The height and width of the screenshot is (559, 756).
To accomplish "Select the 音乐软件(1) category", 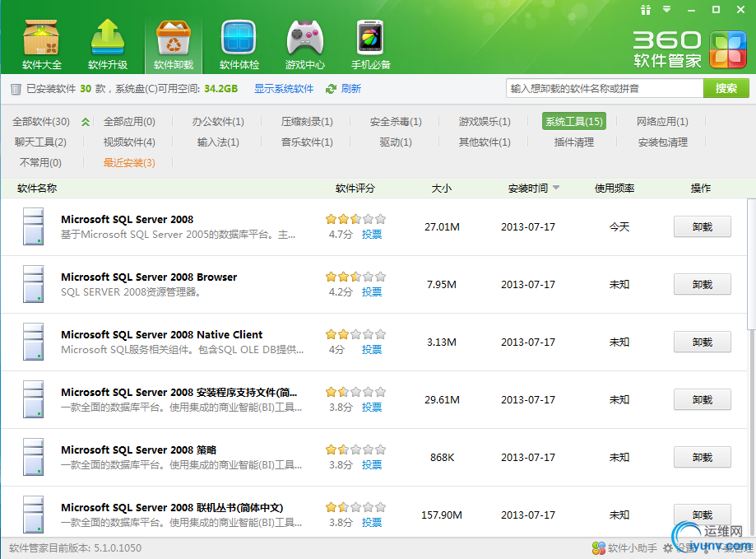I will click(307, 142).
